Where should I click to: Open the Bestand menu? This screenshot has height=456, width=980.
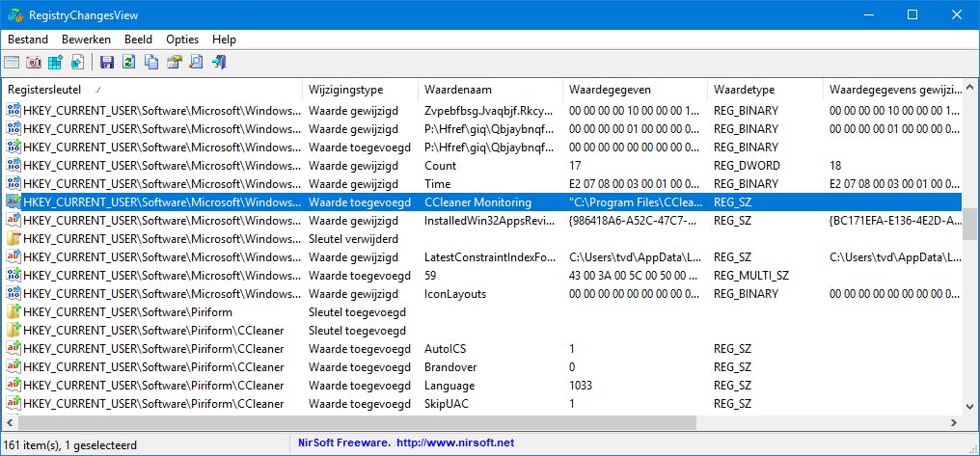coord(28,40)
